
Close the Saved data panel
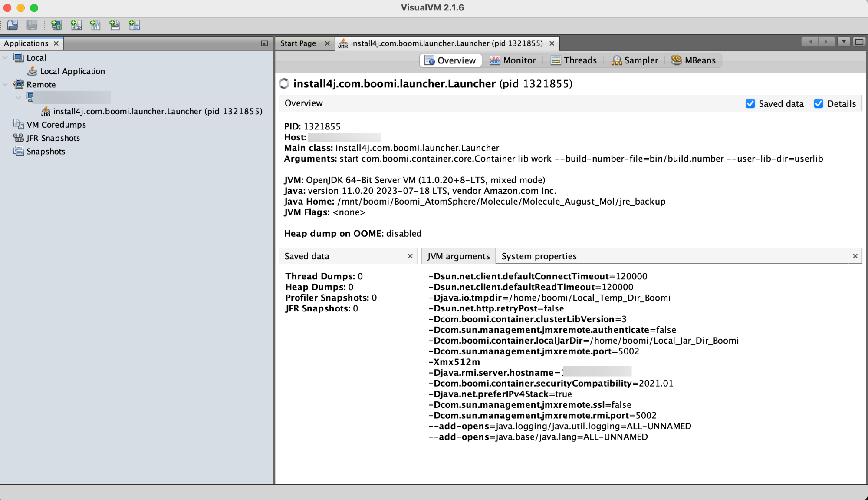tap(410, 256)
